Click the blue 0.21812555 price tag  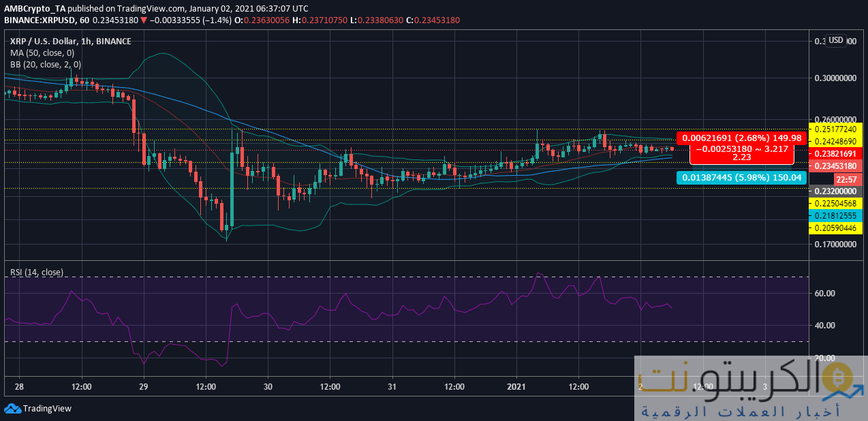(x=835, y=215)
